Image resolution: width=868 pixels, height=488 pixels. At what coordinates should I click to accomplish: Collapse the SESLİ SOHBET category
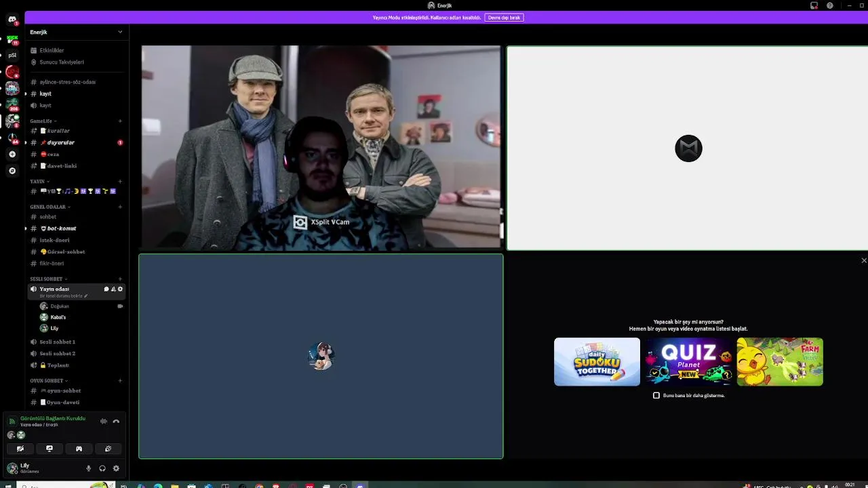coord(47,279)
